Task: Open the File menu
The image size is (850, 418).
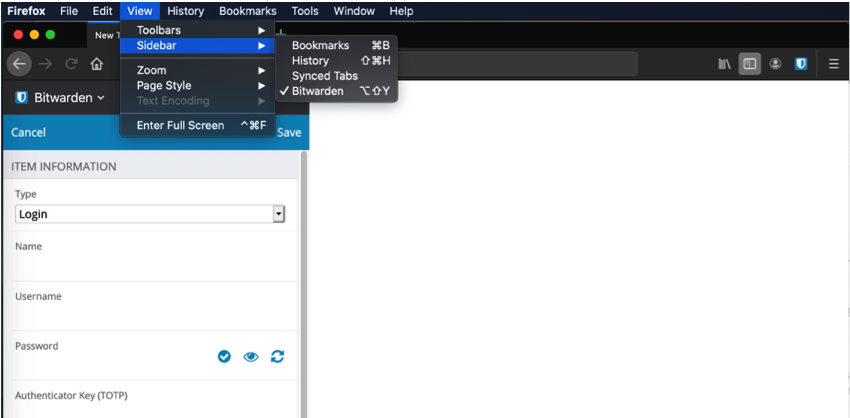Action: (x=69, y=11)
